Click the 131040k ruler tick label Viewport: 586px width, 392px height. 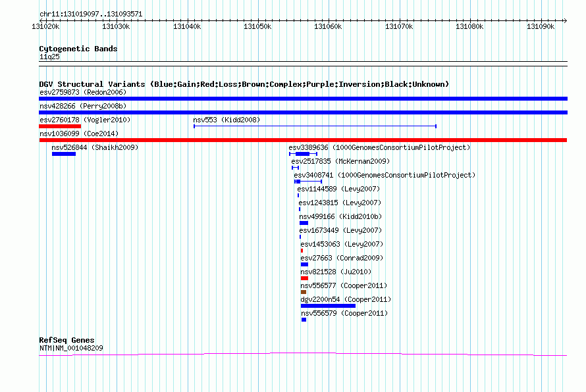187,26
